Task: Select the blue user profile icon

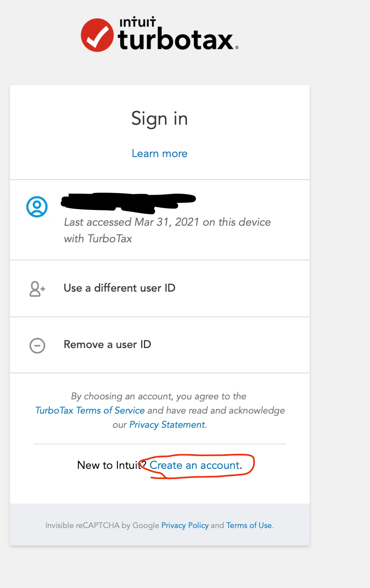Action: point(37,207)
